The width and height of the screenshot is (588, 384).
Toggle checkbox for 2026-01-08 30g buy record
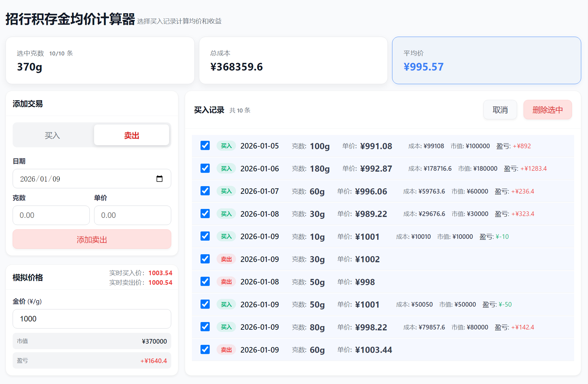tap(205, 214)
